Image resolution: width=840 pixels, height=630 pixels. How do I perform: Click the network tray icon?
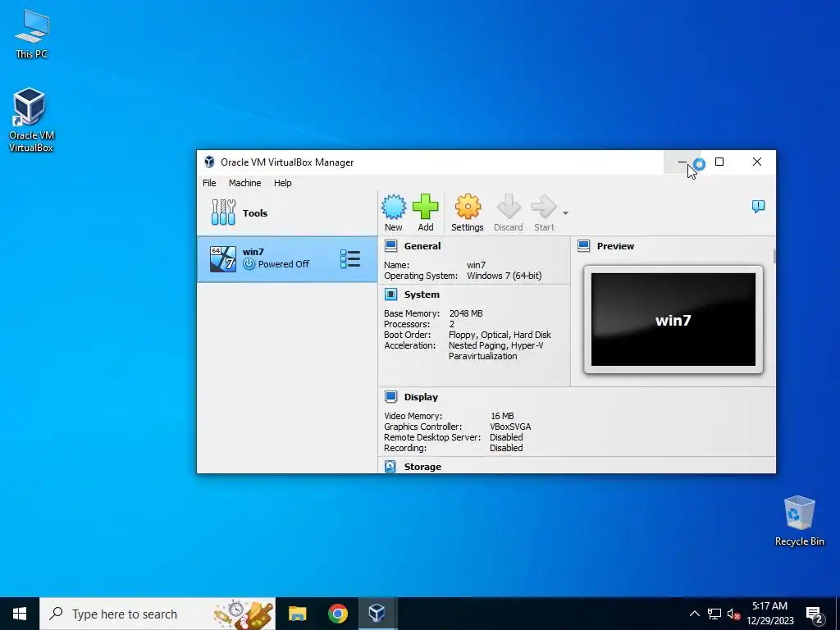click(x=714, y=614)
